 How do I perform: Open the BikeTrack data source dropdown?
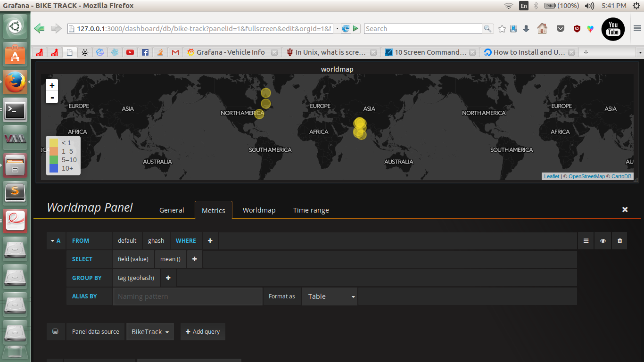[x=150, y=332]
